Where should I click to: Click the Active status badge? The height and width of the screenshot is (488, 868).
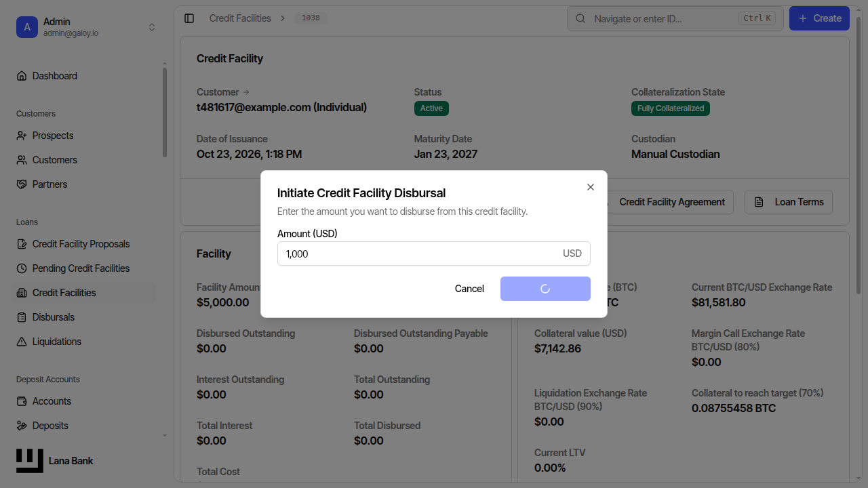click(x=431, y=108)
